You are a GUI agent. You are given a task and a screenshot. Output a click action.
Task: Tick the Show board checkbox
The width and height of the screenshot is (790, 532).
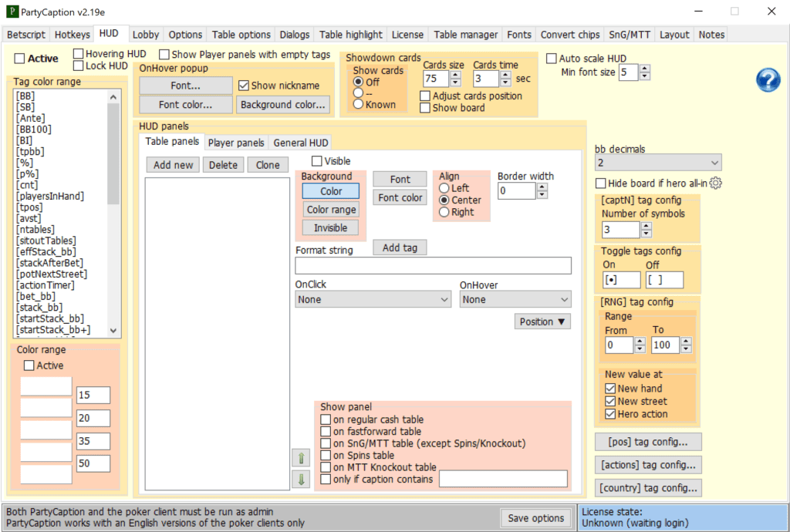[425, 108]
